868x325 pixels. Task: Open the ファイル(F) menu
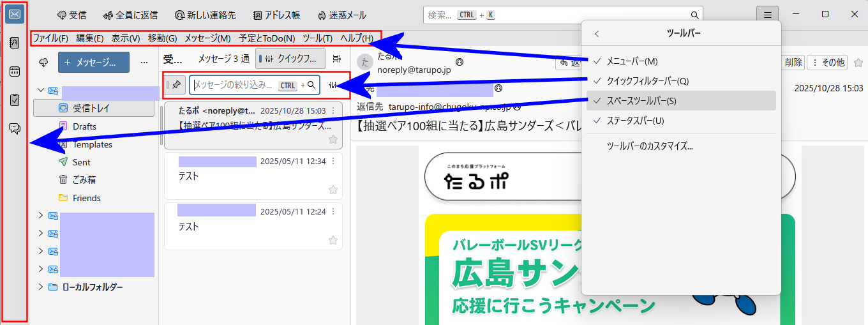pyautogui.click(x=50, y=38)
